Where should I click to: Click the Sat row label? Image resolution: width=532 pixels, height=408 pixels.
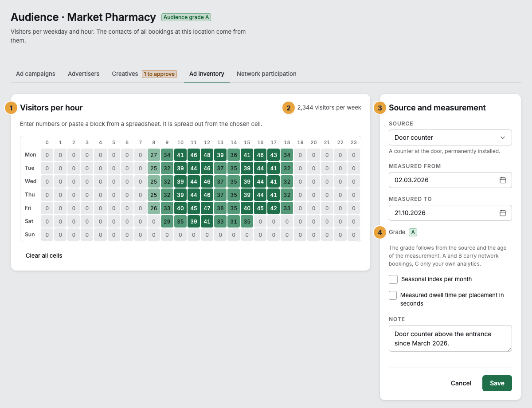click(x=30, y=222)
